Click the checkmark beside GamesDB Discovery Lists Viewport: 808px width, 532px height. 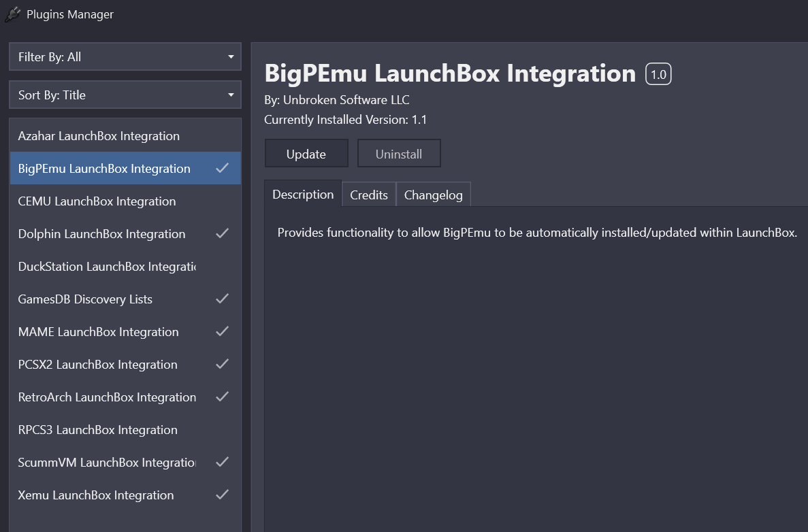[x=222, y=299]
